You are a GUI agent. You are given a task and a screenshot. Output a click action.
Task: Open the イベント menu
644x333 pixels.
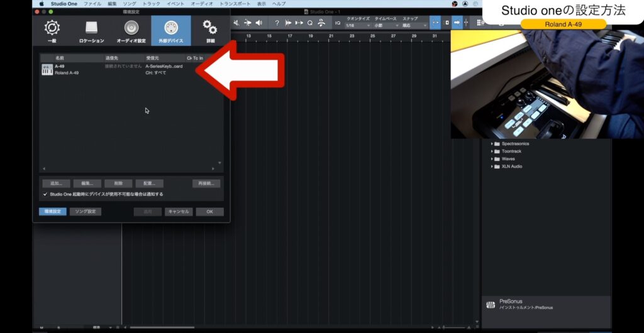[x=175, y=4]
